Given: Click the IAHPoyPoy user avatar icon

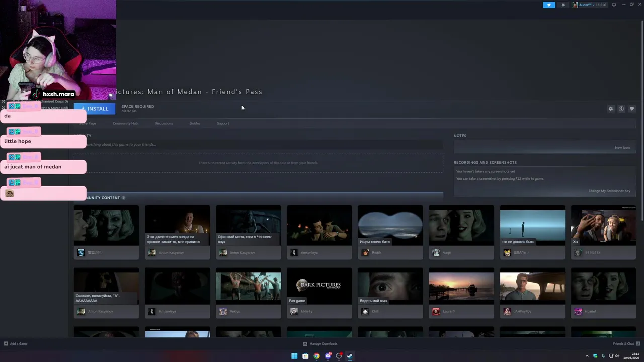Looking at the screenshot, I should coord(507,312).
